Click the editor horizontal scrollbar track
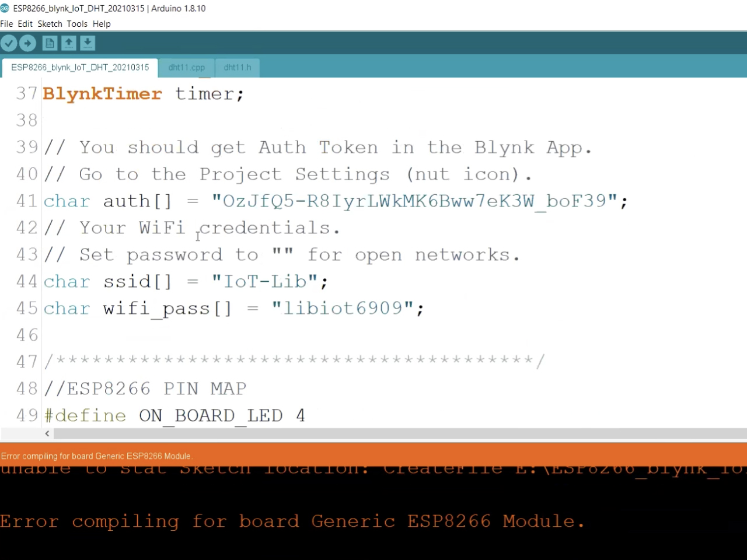Screen dimensions: 747x560 400,433
